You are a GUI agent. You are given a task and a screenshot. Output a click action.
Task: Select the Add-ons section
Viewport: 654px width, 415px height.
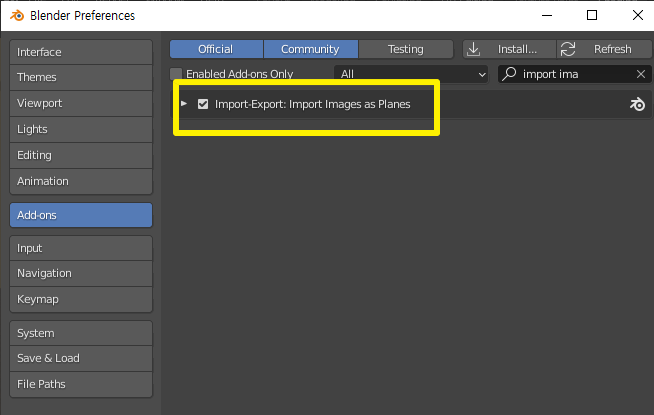point(81,215)
